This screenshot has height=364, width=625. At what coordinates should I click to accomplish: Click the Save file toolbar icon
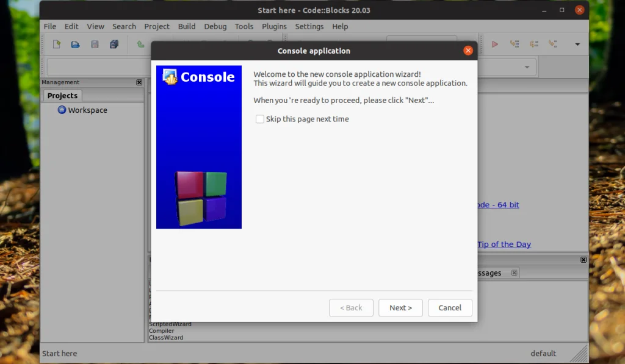[95, 45]
